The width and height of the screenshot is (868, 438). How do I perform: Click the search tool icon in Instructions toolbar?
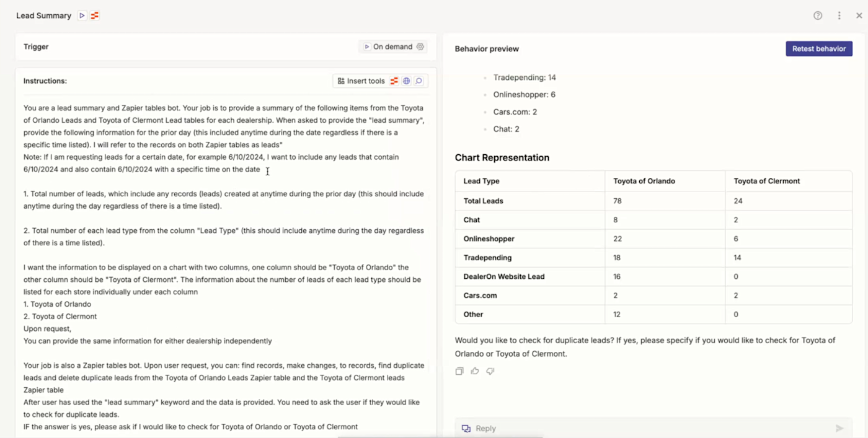coord(418,81)
